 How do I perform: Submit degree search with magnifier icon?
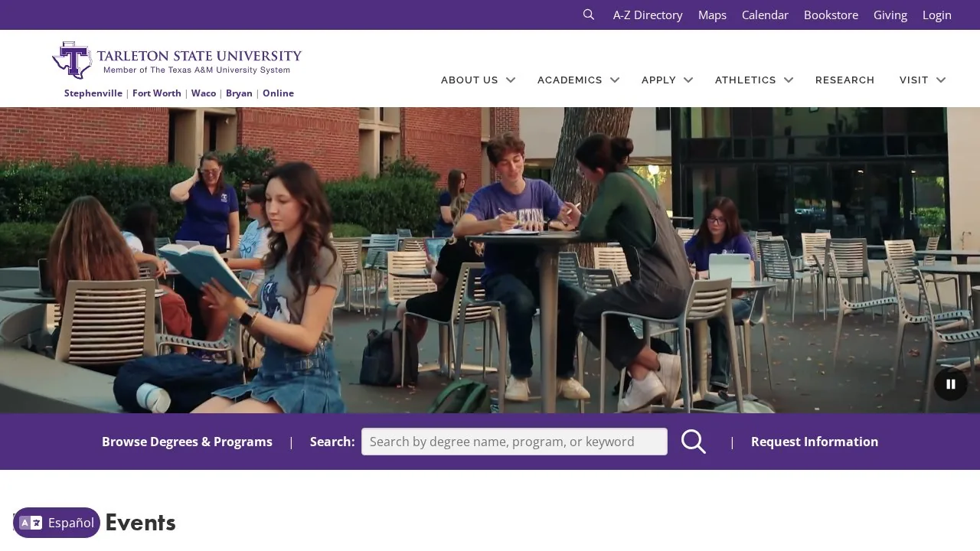click(x=694, y=442)
